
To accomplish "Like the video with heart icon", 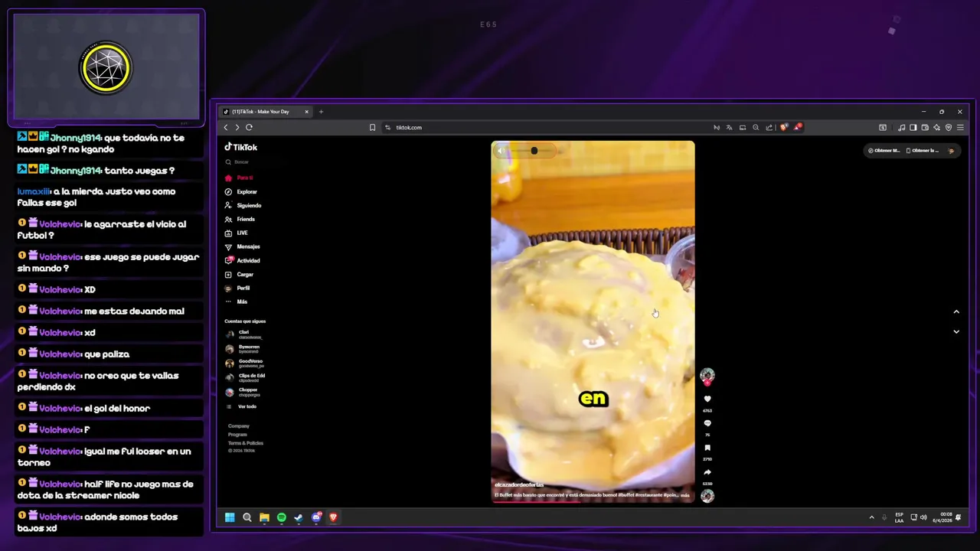I will coord(707,399).
